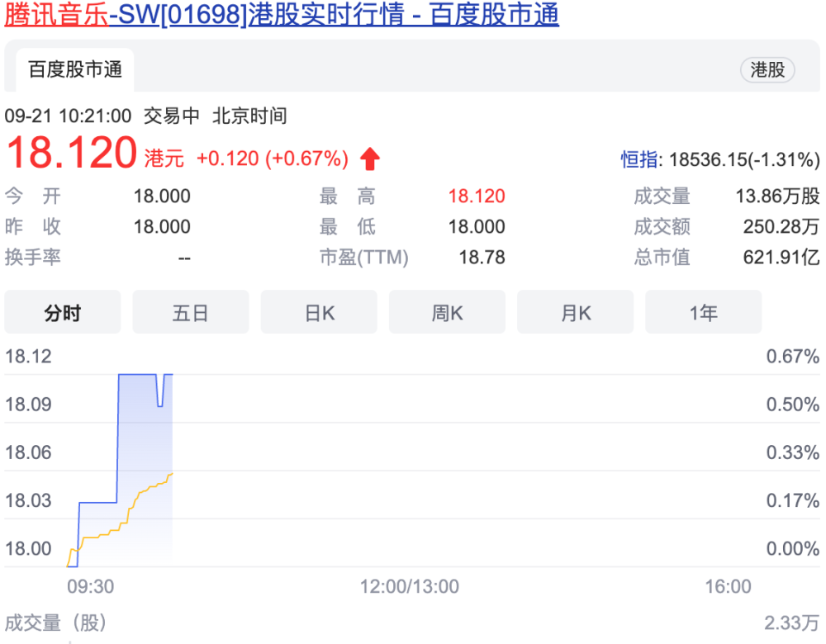Switch chart to 1年 view

click(x=703, y=312)
